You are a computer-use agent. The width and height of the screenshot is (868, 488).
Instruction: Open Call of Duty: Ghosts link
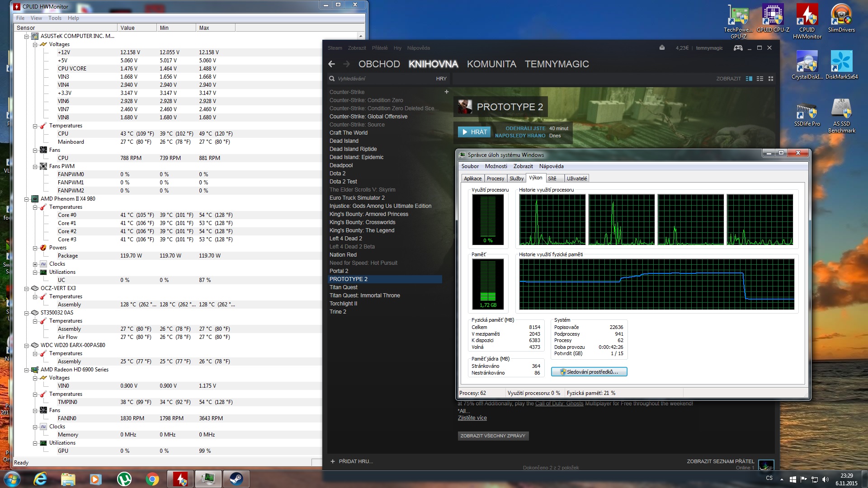pyautogui.click(x=559, y=404)
